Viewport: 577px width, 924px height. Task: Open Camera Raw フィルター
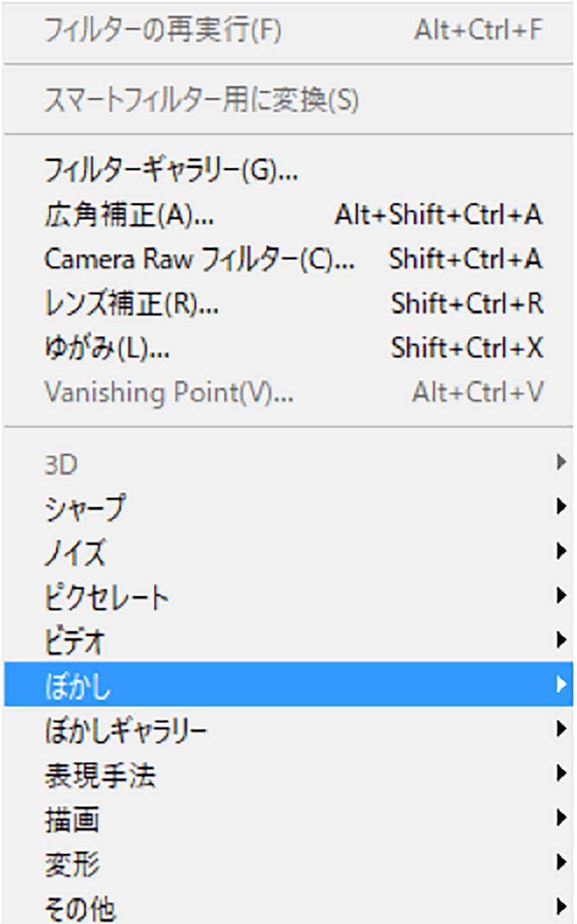[x=199, y=260]
